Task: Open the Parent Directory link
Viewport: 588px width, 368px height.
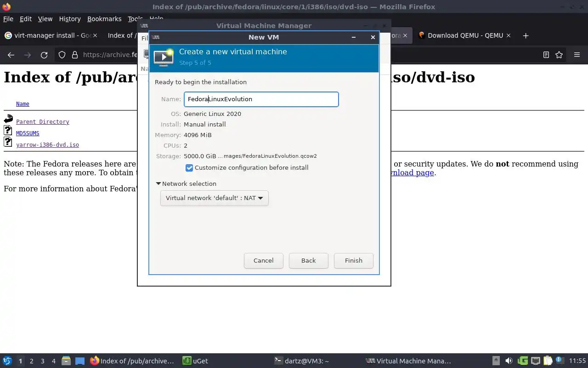Action: click(x=43, y=122)
